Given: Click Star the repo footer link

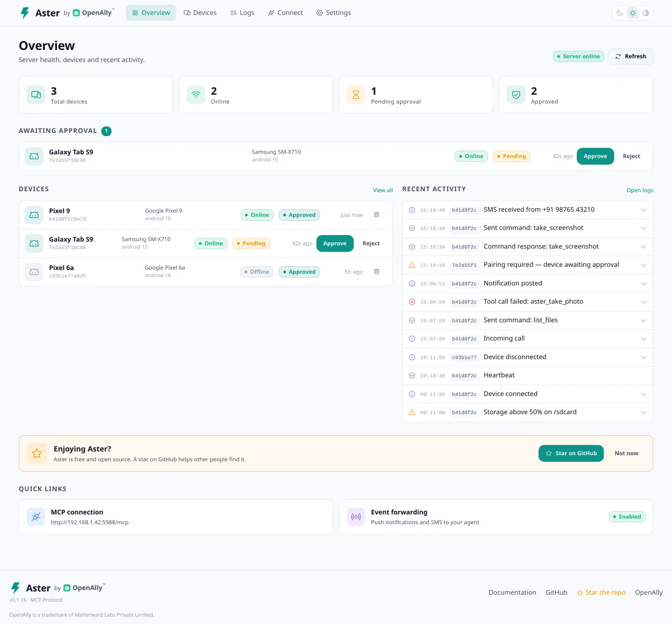Looking at the screenshot, I should [x=601, y=592].
